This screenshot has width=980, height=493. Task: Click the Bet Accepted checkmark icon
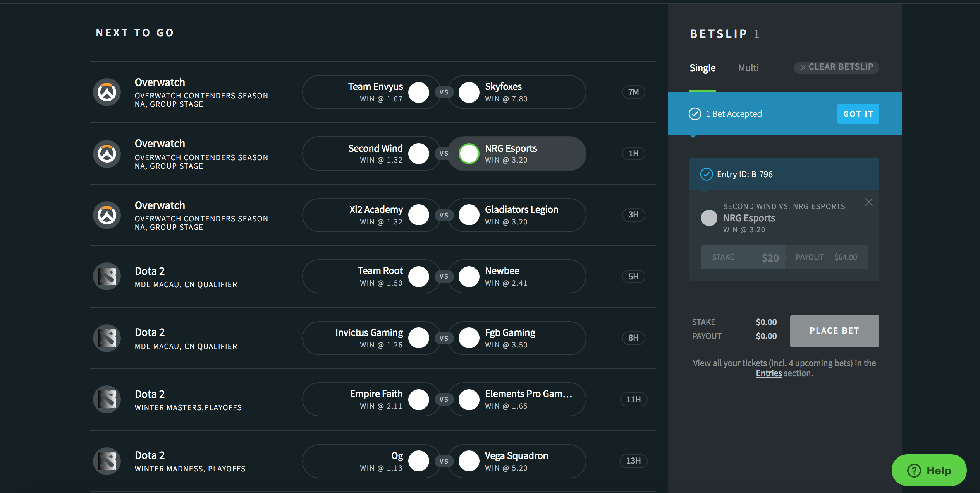[x=695, y=114]
